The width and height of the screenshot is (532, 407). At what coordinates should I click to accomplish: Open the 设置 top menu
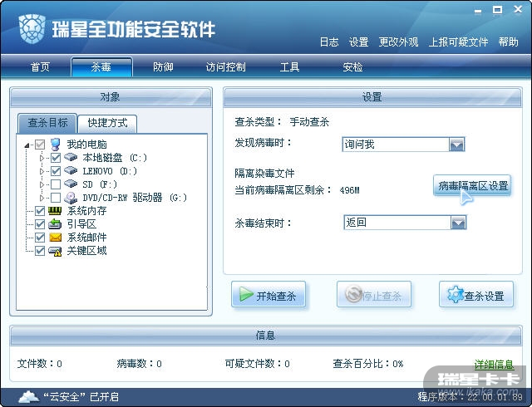358,42
